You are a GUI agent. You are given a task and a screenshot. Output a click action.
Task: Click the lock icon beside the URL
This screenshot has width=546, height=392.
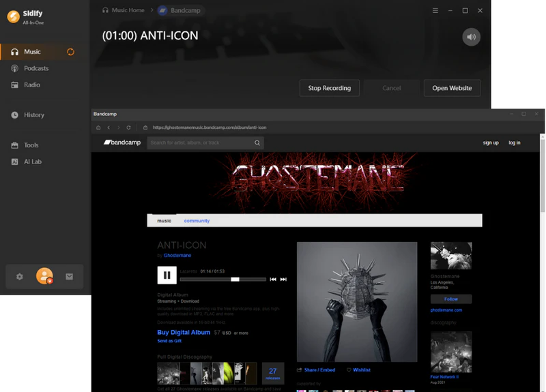145,127
